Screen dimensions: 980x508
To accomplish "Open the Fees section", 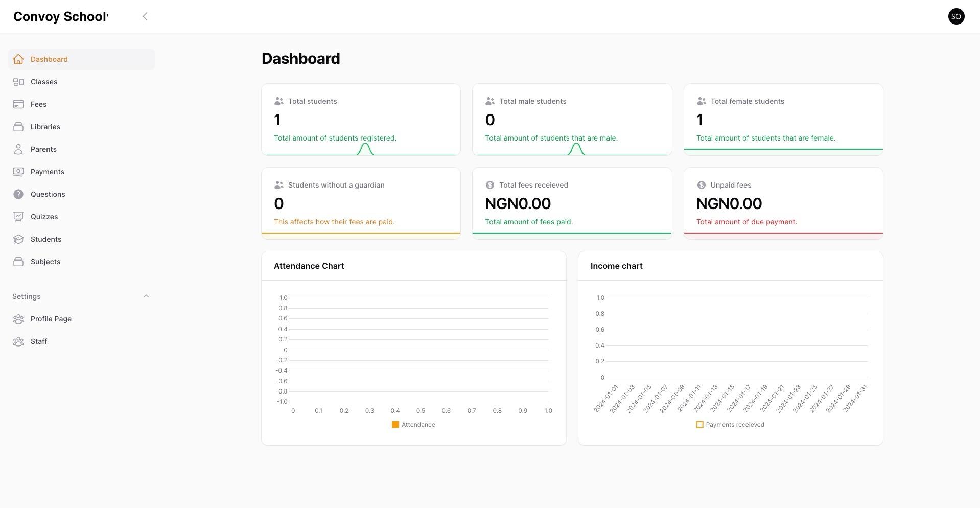I will click(82, 104).
